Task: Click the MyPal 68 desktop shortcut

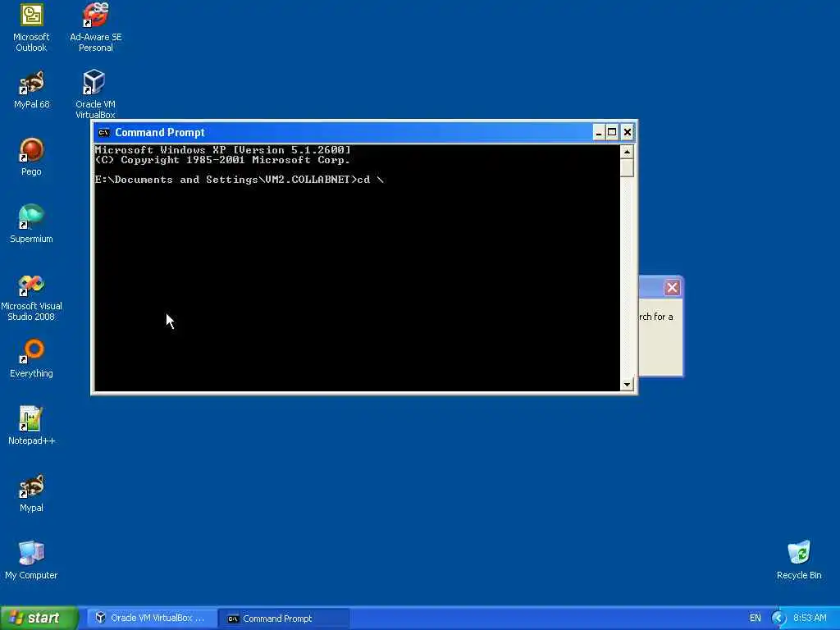Action: [x=31, y=89]
